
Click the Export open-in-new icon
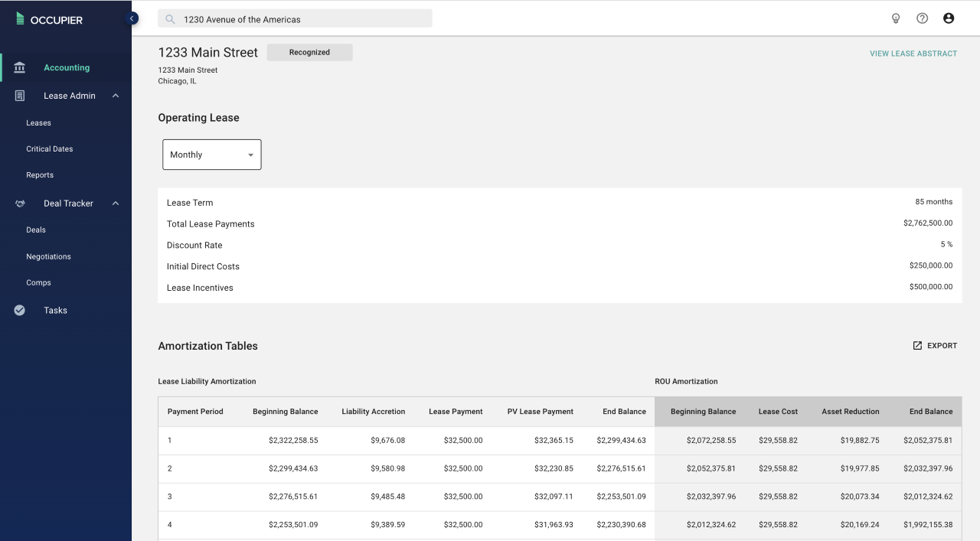pos(917,346)
